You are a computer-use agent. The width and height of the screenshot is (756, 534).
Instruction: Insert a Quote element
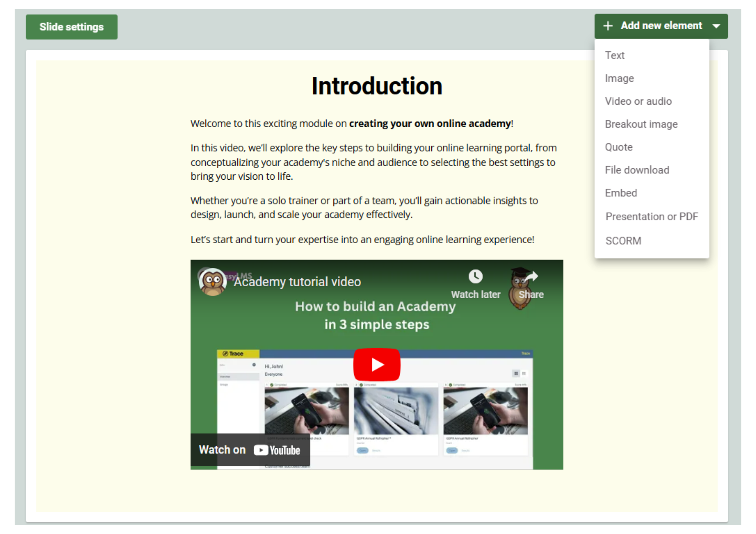618,147
